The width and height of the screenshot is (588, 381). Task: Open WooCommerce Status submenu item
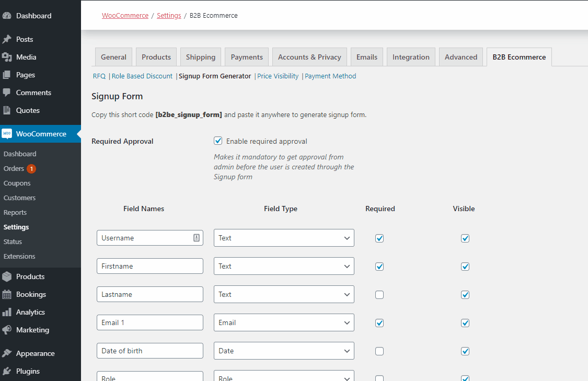(13, 242)
